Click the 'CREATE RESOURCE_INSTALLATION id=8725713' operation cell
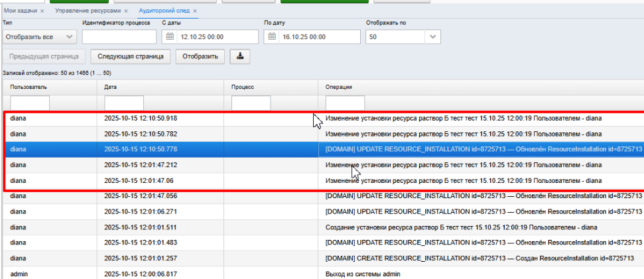 (x=481, y=258)
